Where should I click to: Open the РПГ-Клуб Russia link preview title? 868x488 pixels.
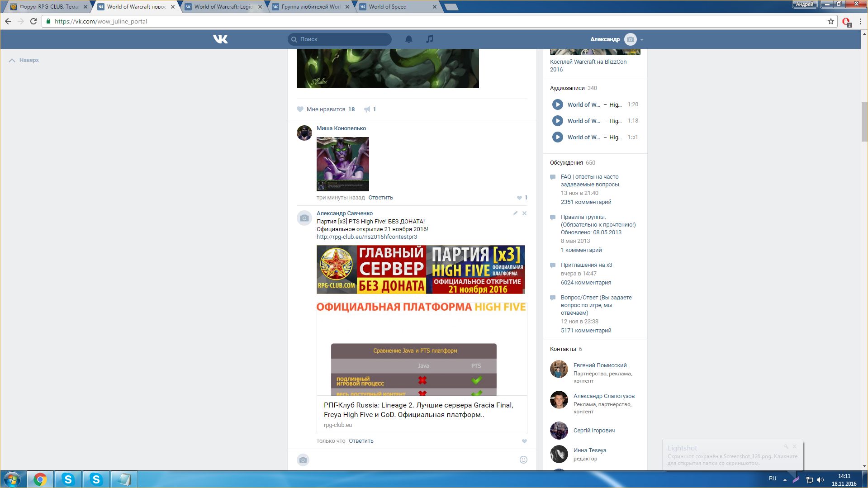[x=418, y=410]
